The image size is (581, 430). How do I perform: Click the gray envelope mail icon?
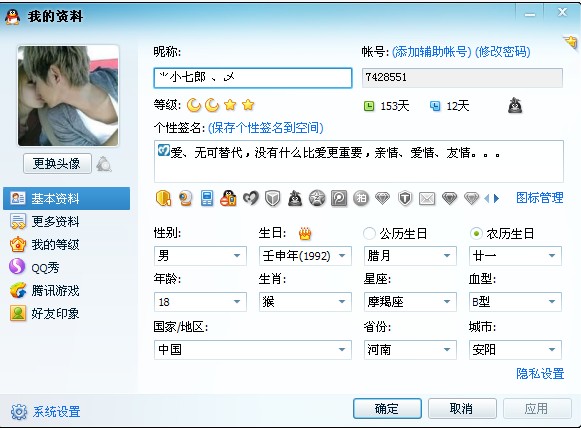[x=427, y=199]
